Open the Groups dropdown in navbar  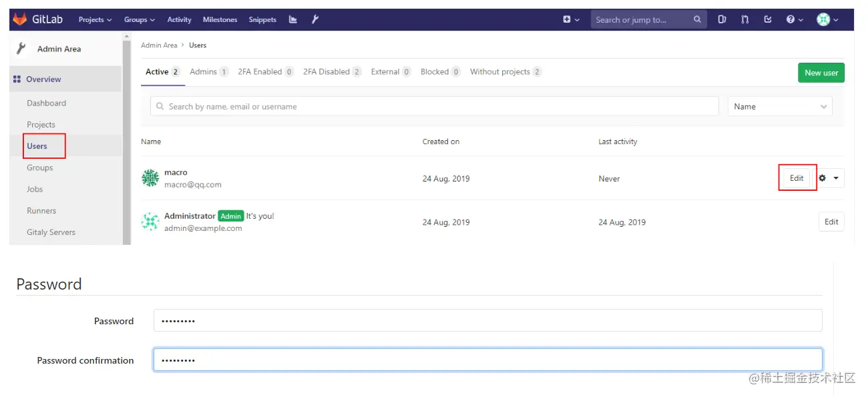coord(140,20)
